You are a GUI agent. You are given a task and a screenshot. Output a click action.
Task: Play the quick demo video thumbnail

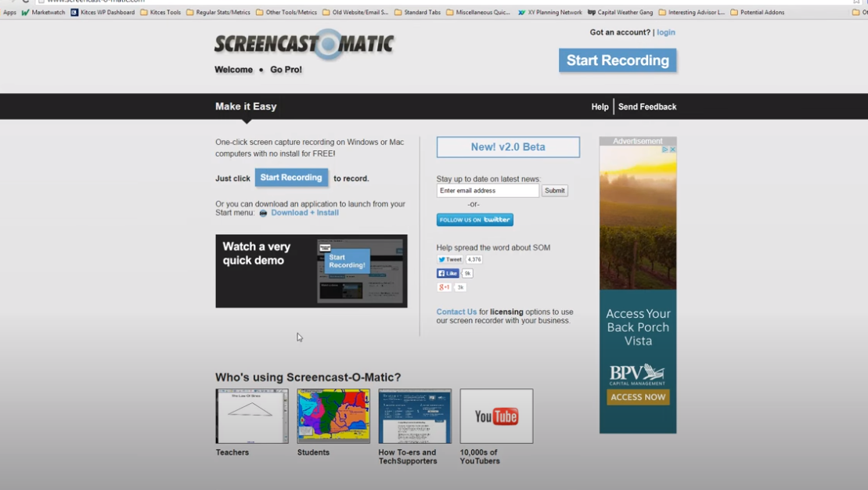click(311, 271)
